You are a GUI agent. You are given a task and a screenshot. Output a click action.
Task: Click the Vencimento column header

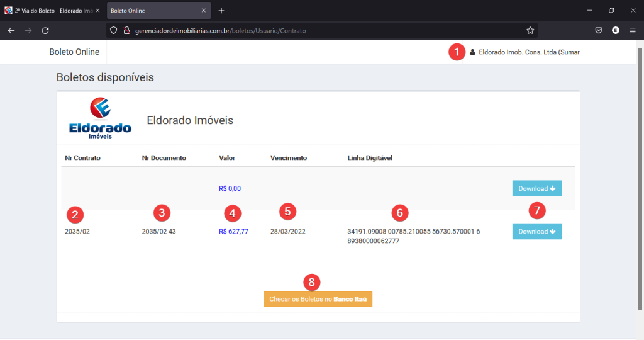click(x=288, y=158)
